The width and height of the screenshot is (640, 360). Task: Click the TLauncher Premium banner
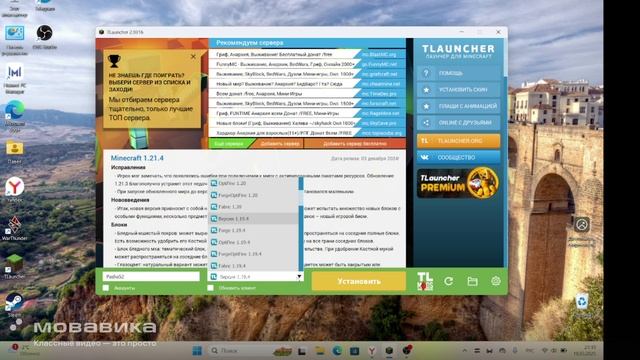click(458, 182)
